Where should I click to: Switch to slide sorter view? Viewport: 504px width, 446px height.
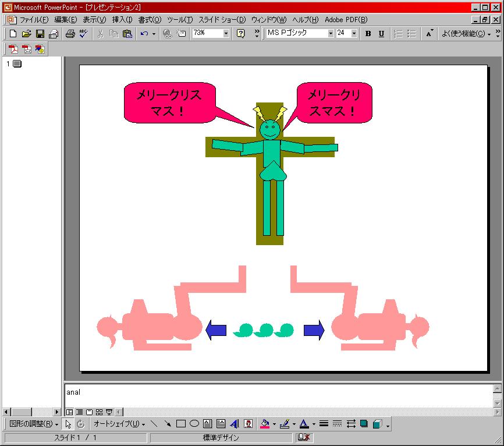[x=99, y=412]
